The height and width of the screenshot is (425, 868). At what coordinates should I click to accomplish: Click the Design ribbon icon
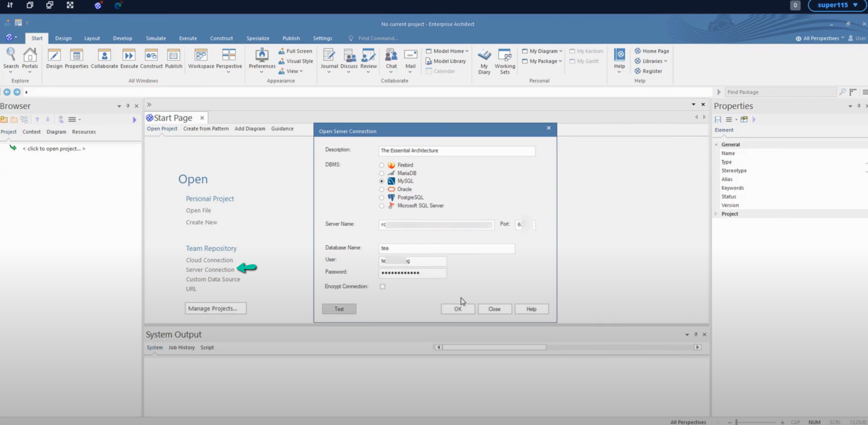(x=54, y=59)
